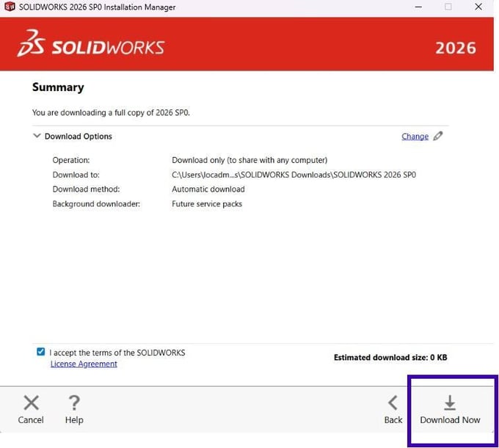Click the SOLIDWORKS logo in the banner
The height and width of the screenshot is (448, 499).
91,43
